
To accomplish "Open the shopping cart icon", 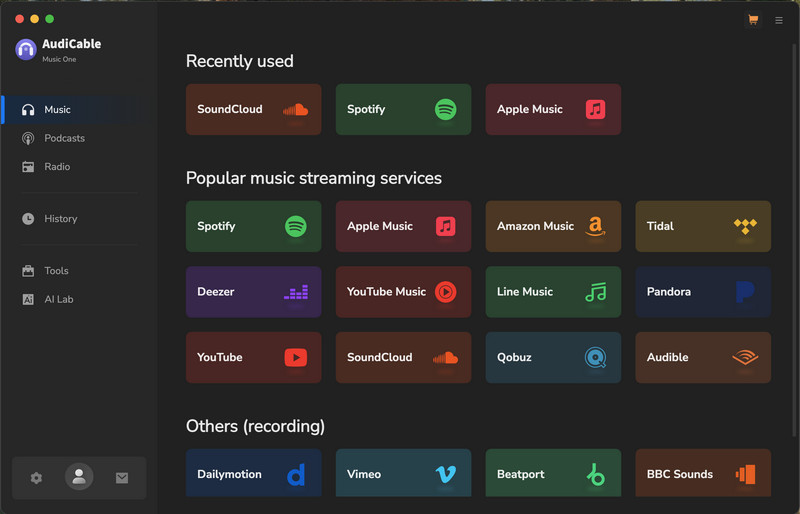I will [753, 20].
